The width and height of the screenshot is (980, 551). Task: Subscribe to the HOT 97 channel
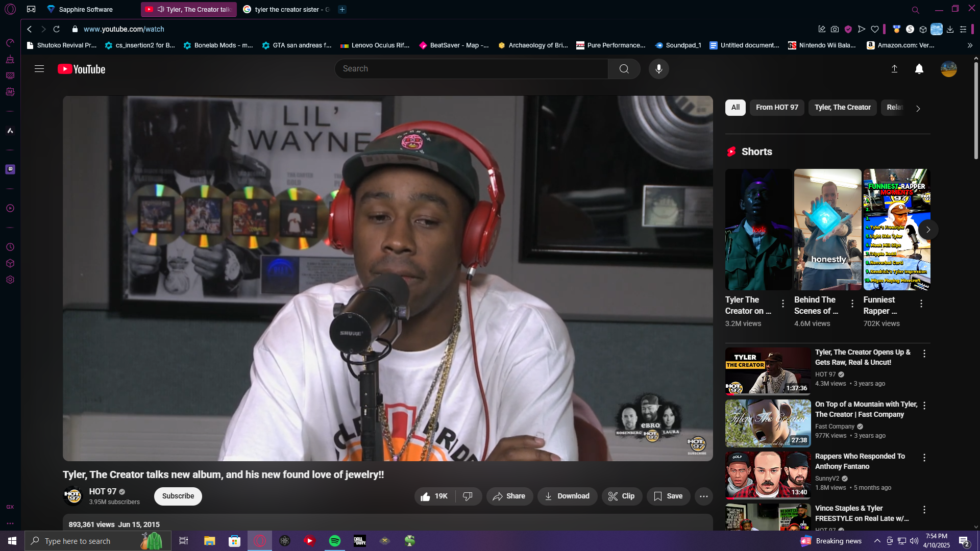coord(178,496)
